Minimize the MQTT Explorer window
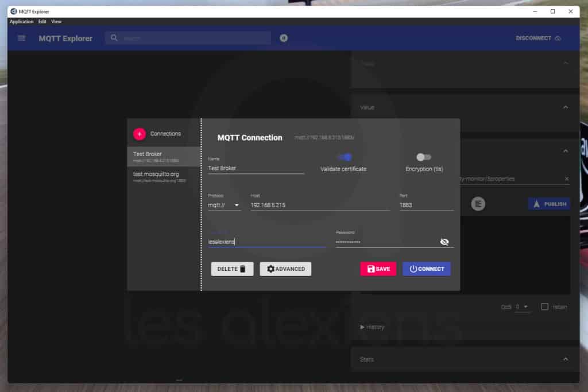This screenshot has height=392, width=588. [535, 11]
